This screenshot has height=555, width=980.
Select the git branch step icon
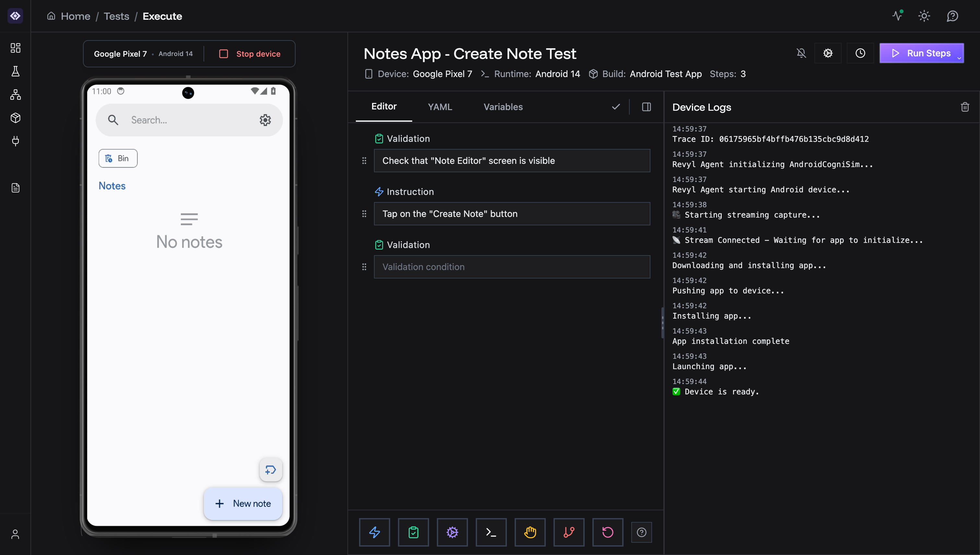pos(569,532)
